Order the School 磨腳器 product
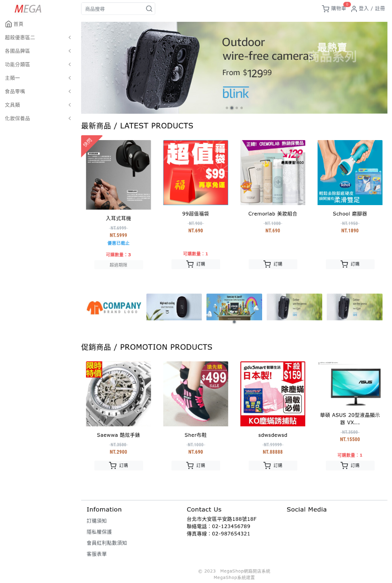Viewport: 392px width, 583px height. point(350,264)
